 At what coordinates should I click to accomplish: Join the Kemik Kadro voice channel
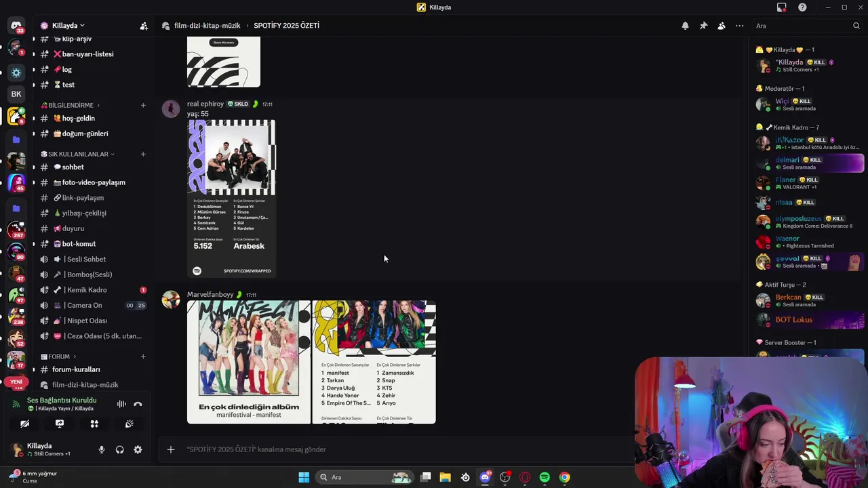[x=93, y=290]
